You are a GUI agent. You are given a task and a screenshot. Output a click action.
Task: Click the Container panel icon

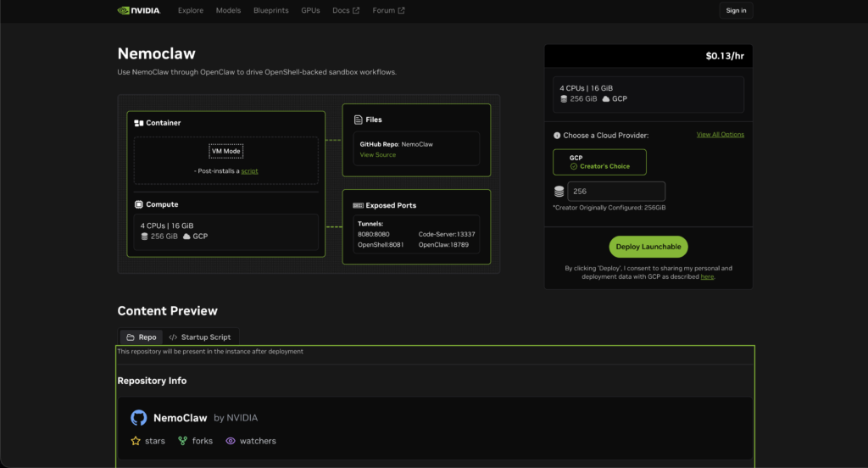point(139,123)
